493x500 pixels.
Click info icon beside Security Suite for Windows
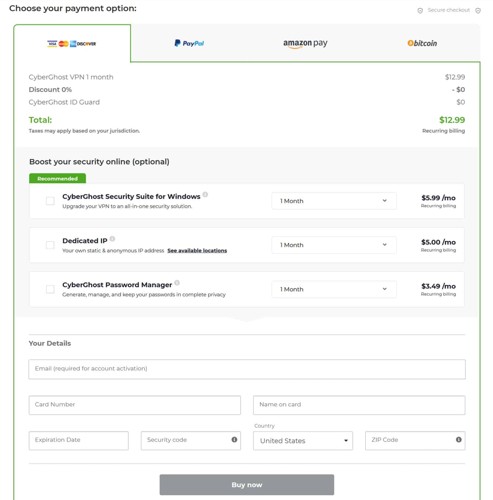point(205,195)
